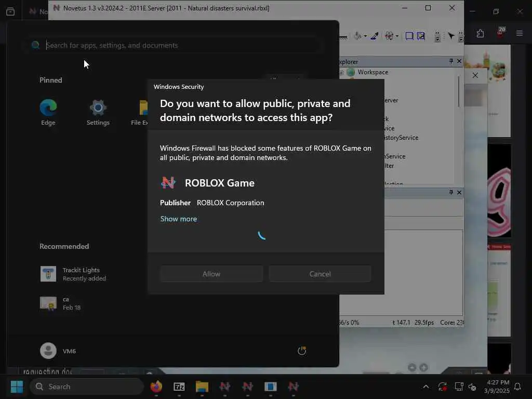
Task: Click the pink swirl thumbnail in browser
Action: tap(499, 190)
